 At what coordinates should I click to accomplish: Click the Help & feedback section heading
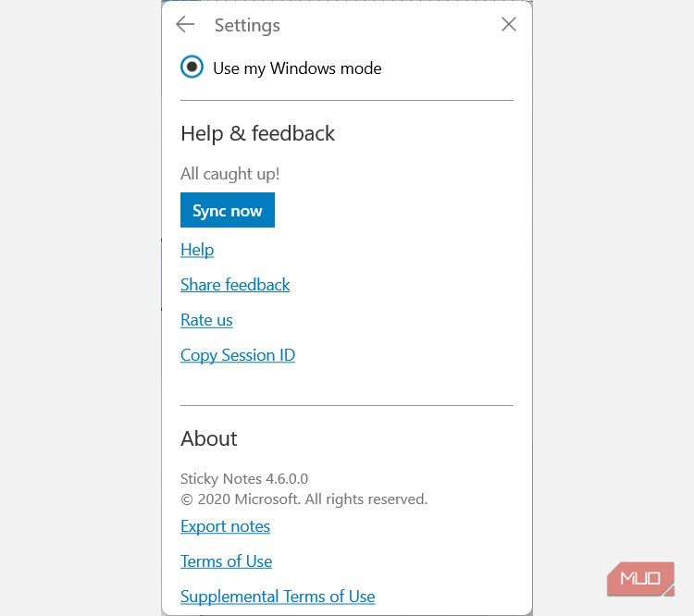click(x=257, y=134)
